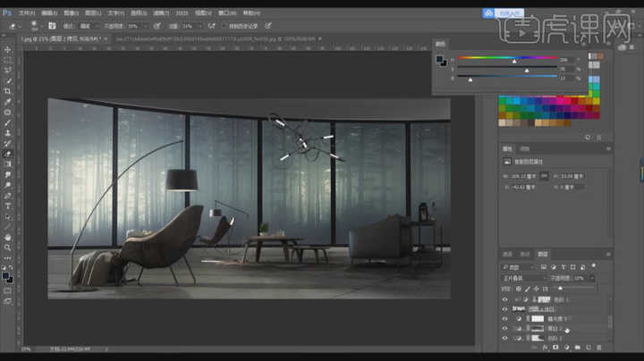This screenshot has height=361, width=644.
Task: Open the 滤镜 (Filter) menu
Action: click(x=161, y=13)
